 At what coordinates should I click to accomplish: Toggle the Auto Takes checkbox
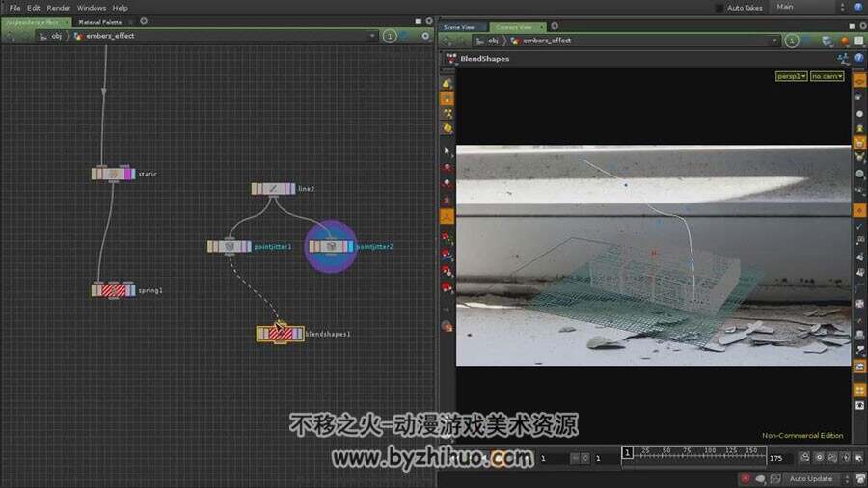719,8
